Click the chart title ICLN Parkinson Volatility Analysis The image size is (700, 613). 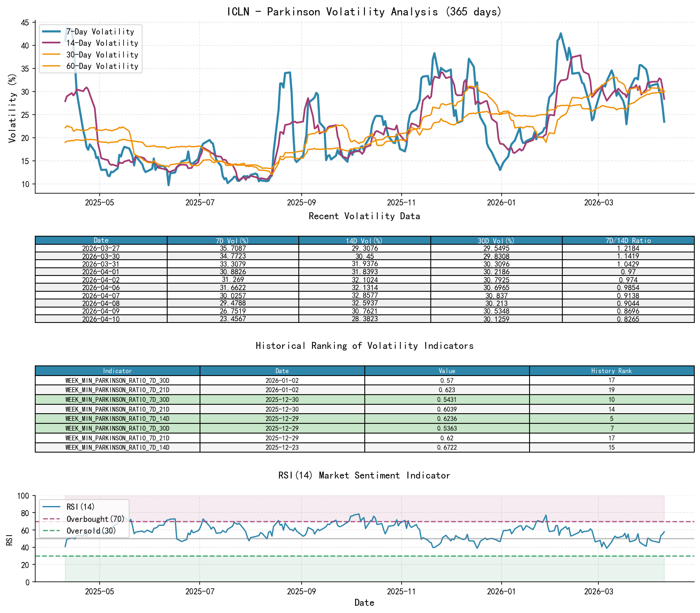tap(364, 11)
